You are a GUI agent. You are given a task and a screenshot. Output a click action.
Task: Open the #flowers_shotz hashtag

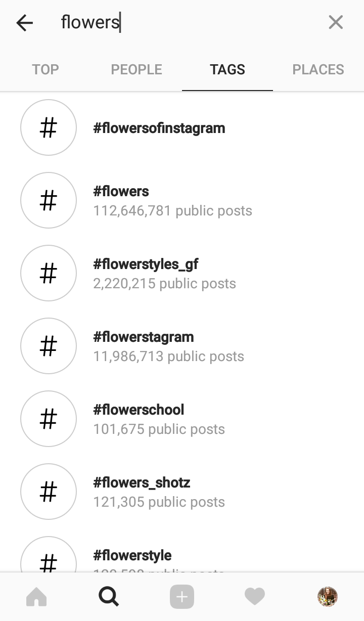(159, 492)
